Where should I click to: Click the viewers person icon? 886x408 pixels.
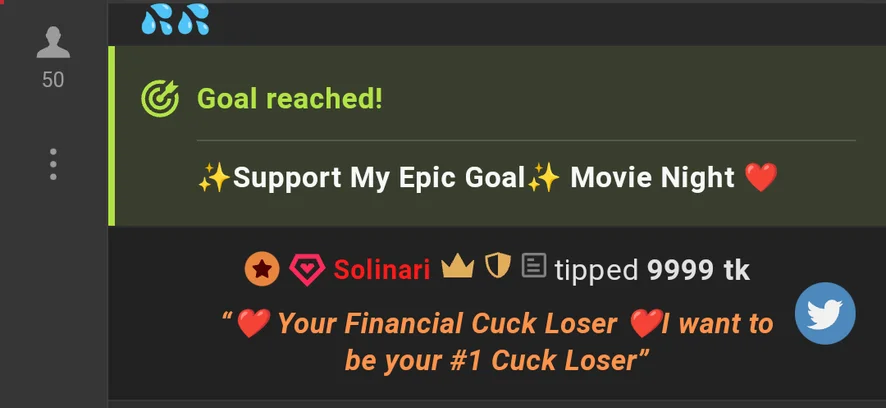click(53, 42)
